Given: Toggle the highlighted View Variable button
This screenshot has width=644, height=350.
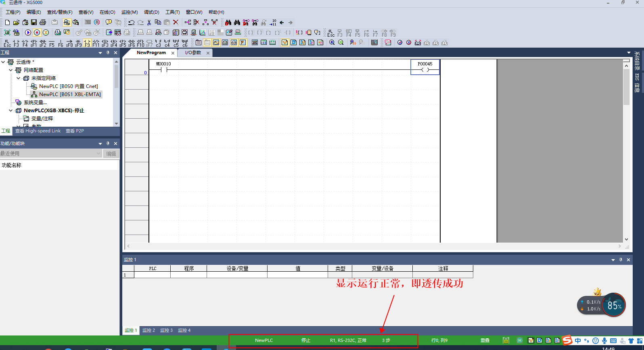Looking at the screenshot, I should click(284, 43).
